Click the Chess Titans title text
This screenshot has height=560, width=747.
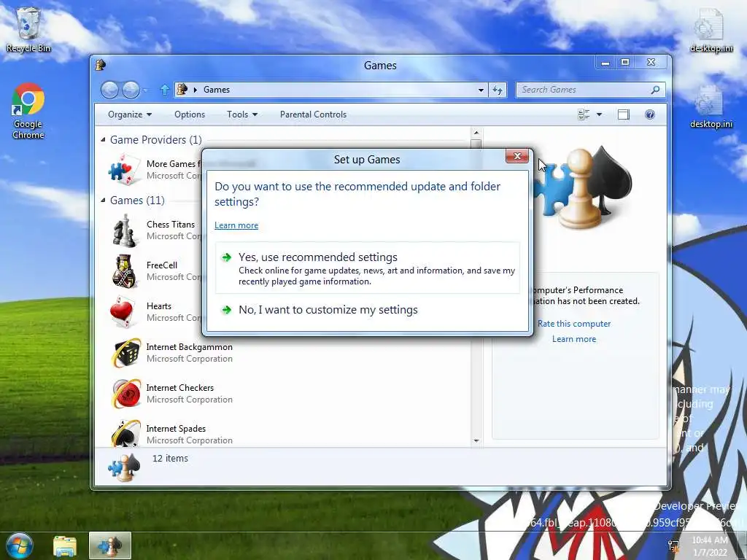[171, 225]
